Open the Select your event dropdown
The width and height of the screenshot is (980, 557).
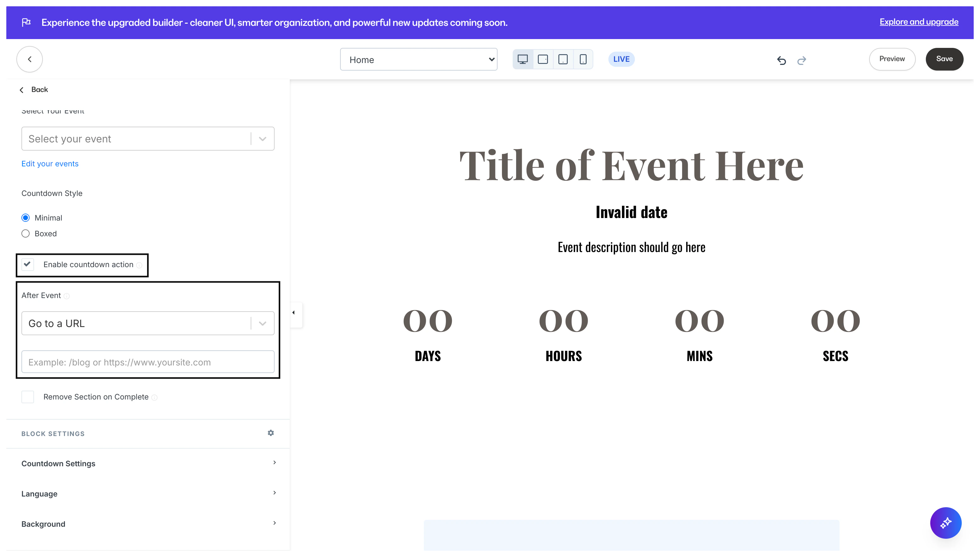[148, 139]
